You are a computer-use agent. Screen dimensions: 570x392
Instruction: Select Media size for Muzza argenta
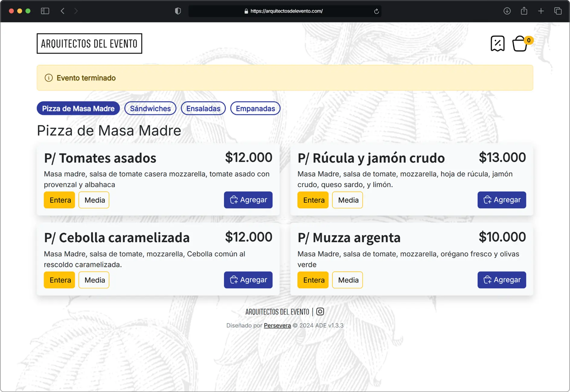pyautogui.click(x=347, y=280)
